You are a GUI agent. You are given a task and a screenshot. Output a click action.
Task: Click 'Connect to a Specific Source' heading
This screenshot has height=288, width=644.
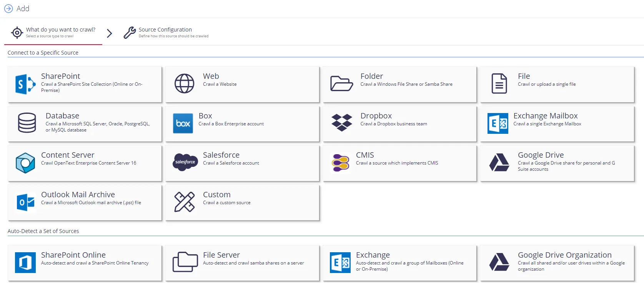pyautogui.click(x=43, y=53)
